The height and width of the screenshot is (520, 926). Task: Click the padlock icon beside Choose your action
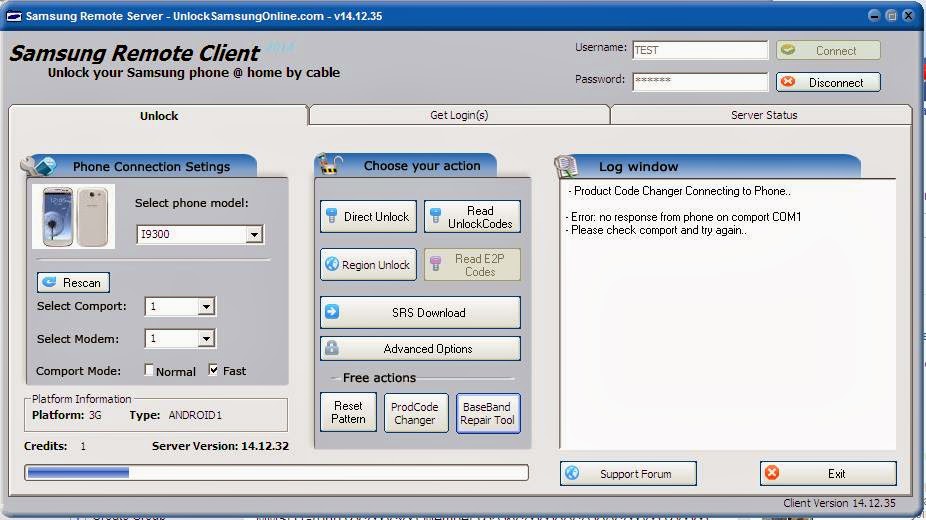tap(329, 164)
